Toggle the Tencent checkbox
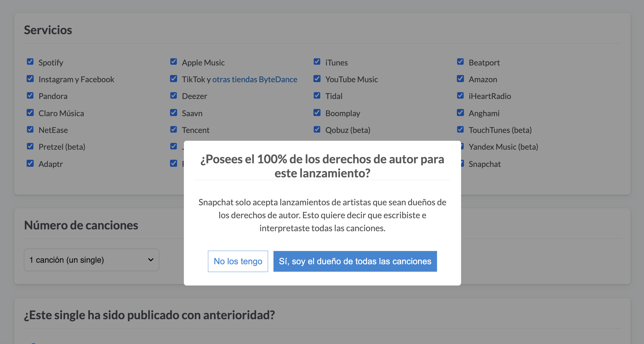 point(174,129)
